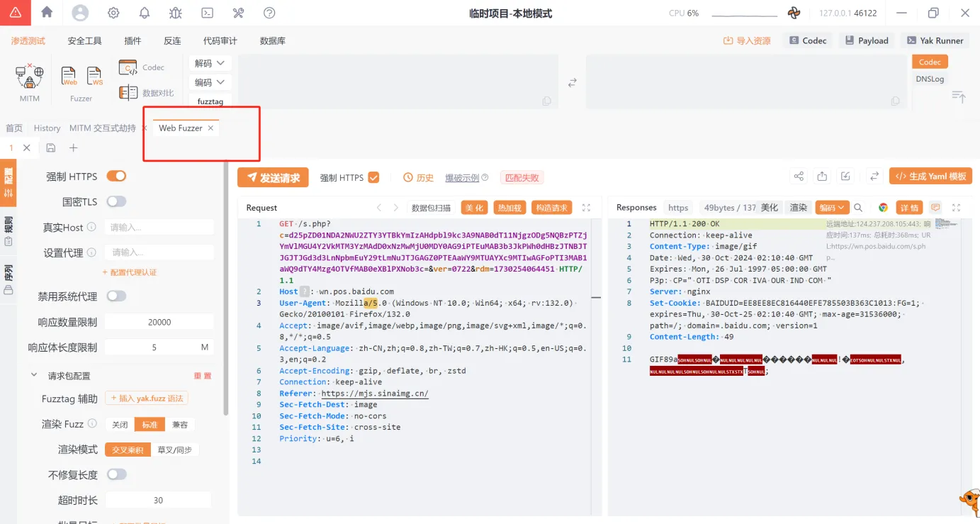Switch to History tab
980x524 pixels.
pos(47,128)
